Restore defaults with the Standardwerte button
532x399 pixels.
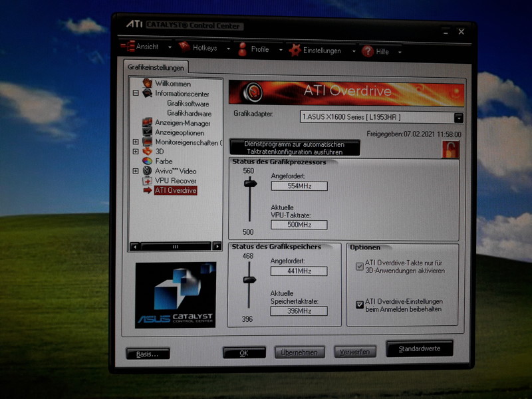(420, 348)
